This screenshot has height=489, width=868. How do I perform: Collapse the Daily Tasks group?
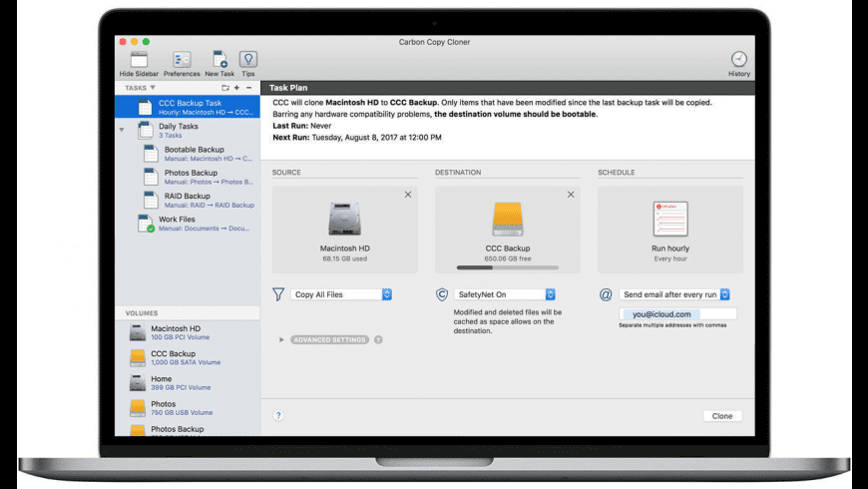click(122, 130)
